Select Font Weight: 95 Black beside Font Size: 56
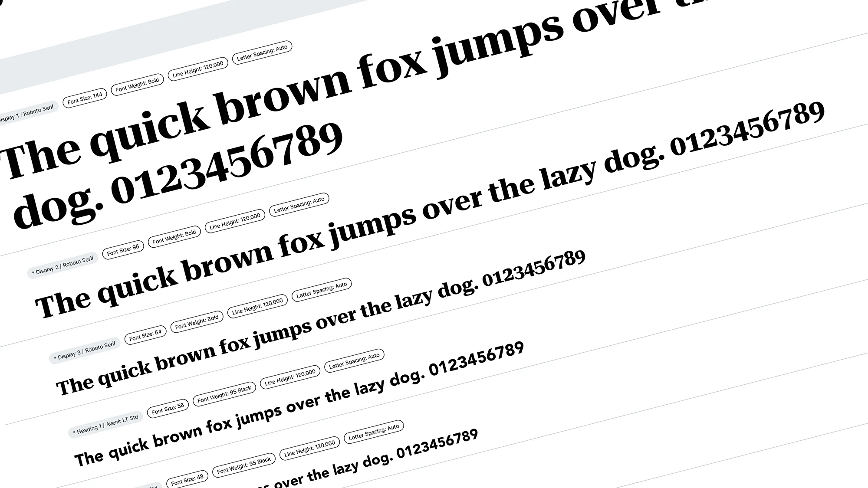Viewport: 868px width, 488px height. [224, 394]
